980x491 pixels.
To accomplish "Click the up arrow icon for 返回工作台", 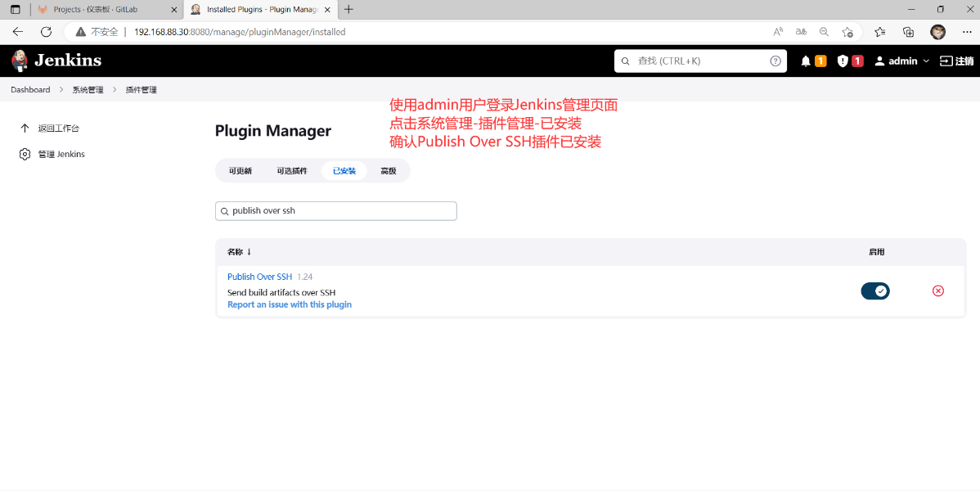I will (x=25, y=128).
